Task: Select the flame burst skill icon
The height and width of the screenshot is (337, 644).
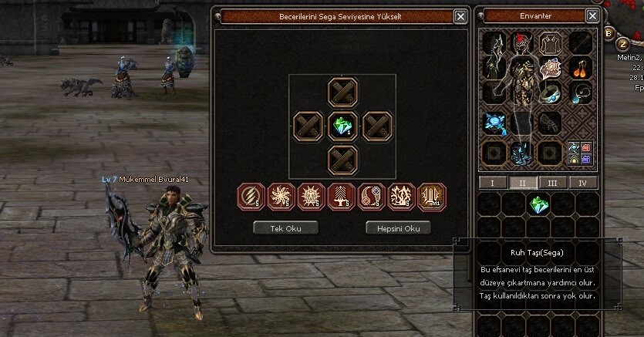Action: [x=401, y=197]
